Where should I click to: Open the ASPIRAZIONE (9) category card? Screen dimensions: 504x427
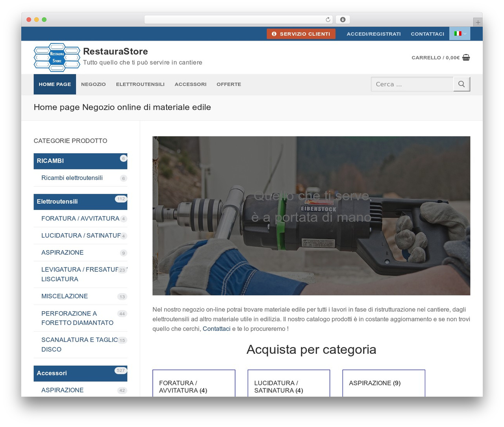pos(384,383)
